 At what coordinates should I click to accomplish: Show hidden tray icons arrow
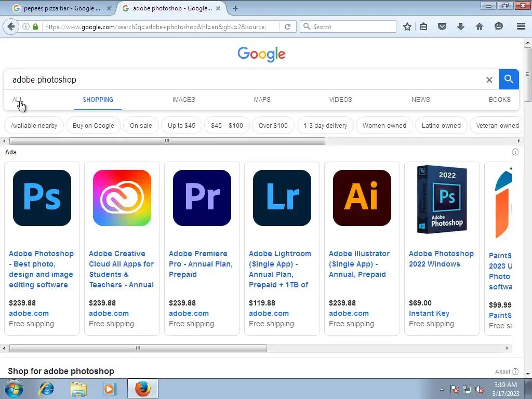pyautogui.click(x=442, y=389)
